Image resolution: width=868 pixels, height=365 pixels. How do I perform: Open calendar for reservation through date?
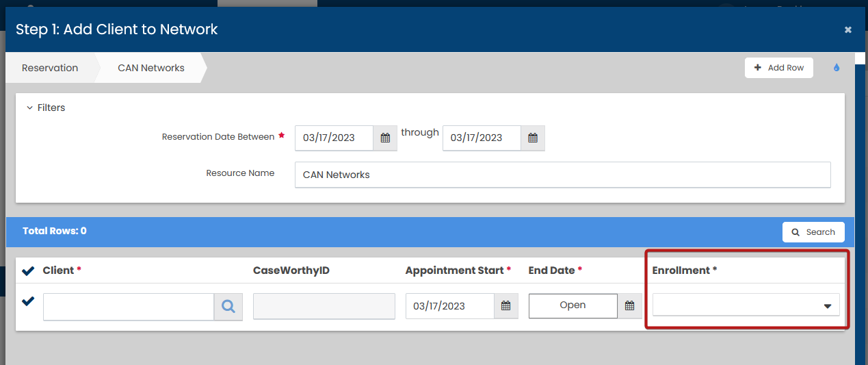533,138
